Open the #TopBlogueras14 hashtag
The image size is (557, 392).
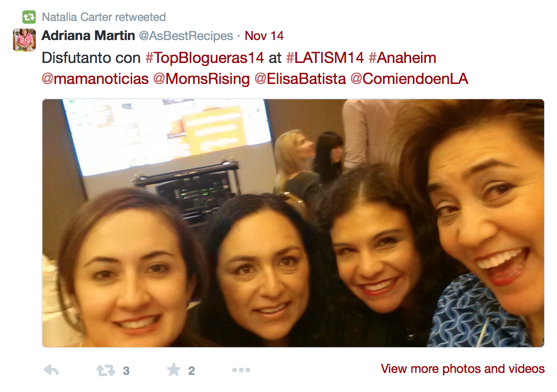click(x=205, y=58)
